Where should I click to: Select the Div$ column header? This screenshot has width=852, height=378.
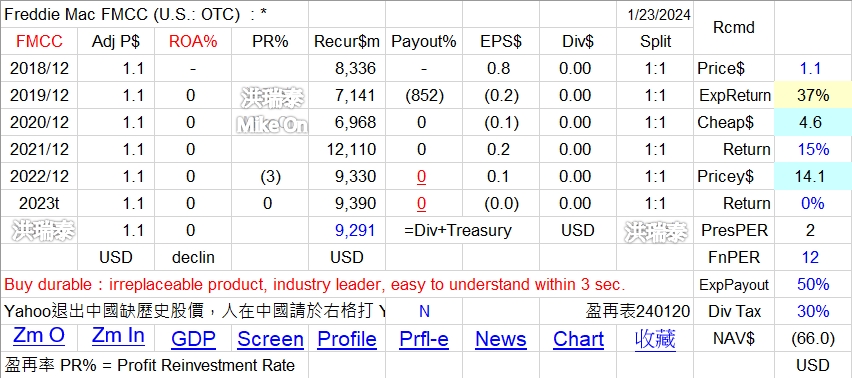click(x=578, y=41)
